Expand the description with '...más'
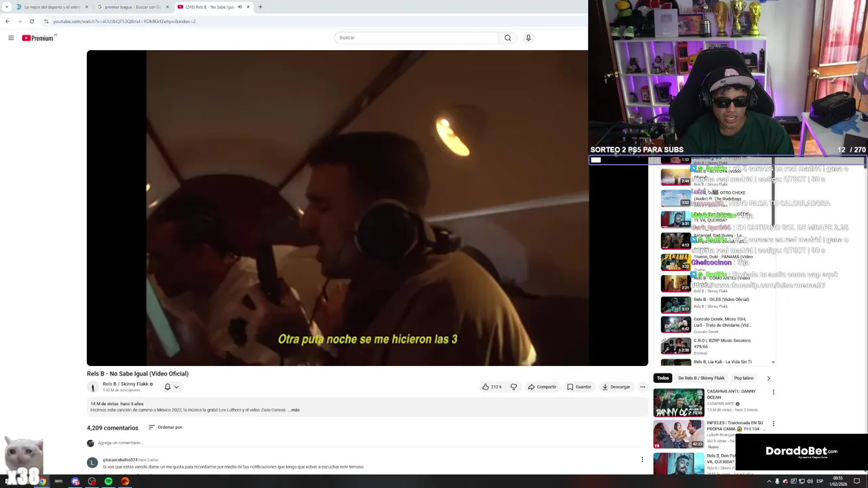This screenshot has height=488, width=868. tap(294, 410)
